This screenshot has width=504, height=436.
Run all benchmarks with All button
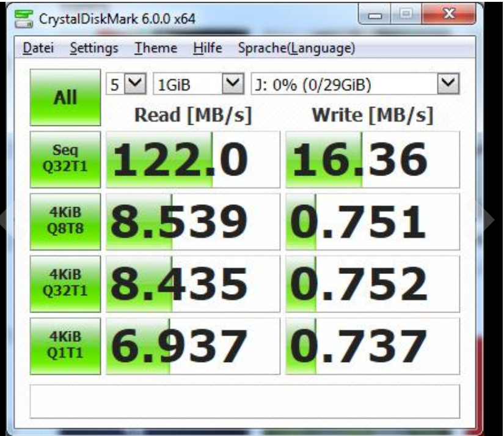tap(65, 97)
